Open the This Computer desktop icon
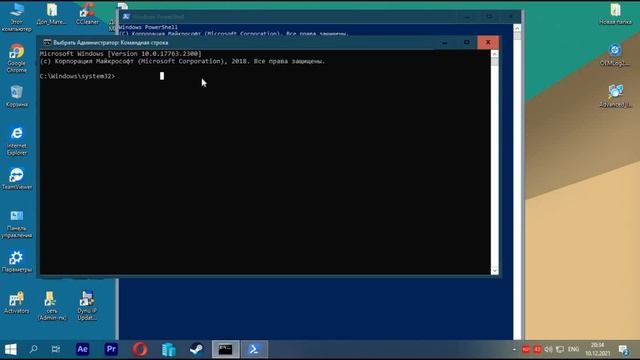This screenshot has height=360, width=640. pyautogui.click(x=16, y=16)
